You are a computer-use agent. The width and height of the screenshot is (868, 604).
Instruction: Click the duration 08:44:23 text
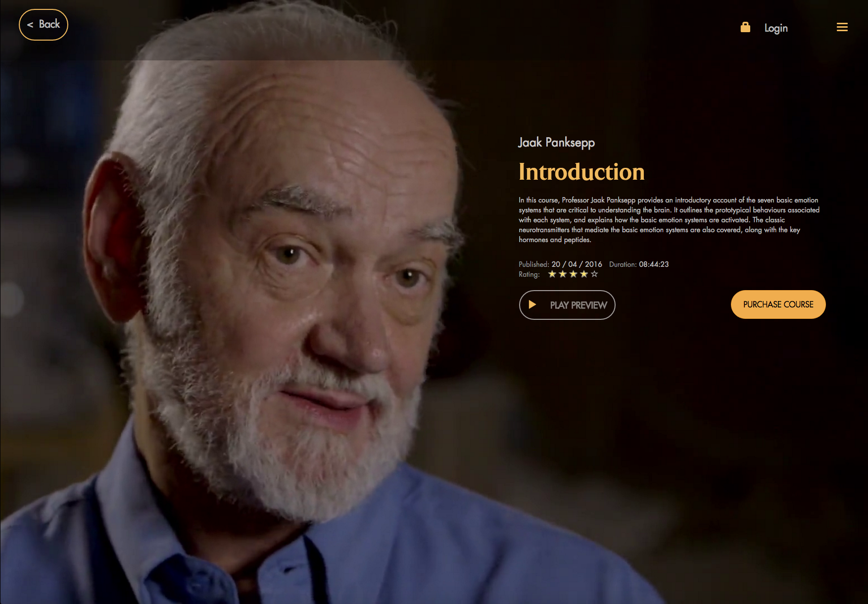pyautogui.click(x=654, y=264)
